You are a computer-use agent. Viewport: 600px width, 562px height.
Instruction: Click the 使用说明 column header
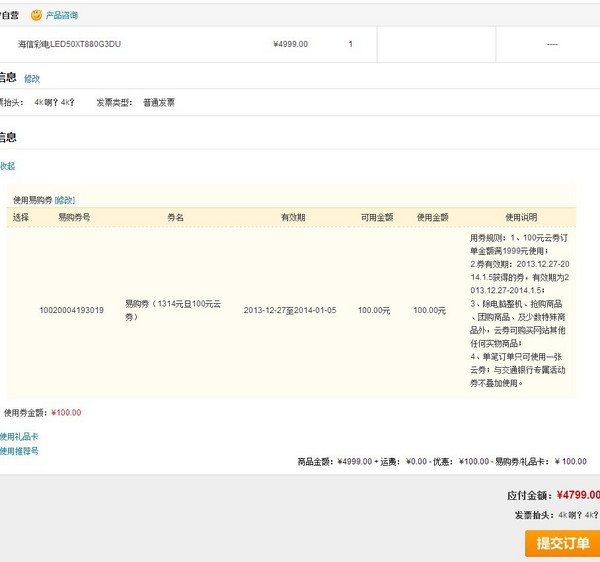(x=521, y=217)
